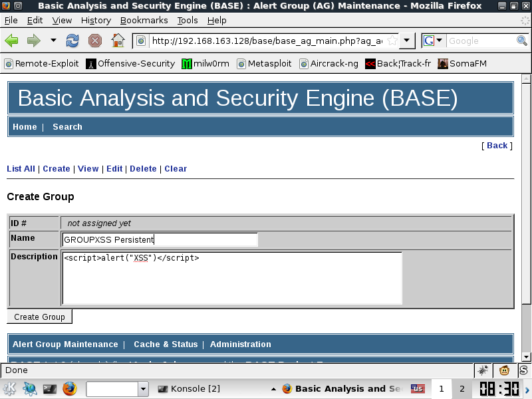Switch to Konsole [2] taskbar entry
Viewport: 532px width, 399px height.
click(189, 389)
